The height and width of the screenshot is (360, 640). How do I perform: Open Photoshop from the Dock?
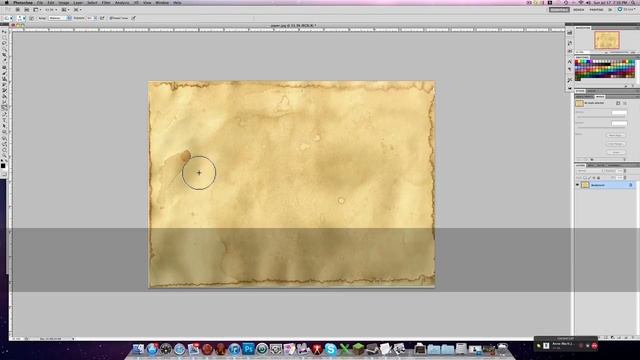pos(248,349)
